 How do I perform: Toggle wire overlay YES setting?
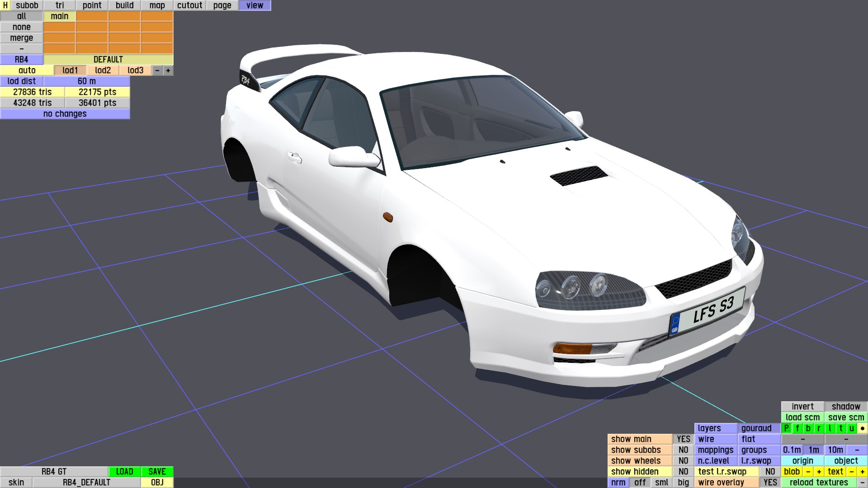click(770, 482)
